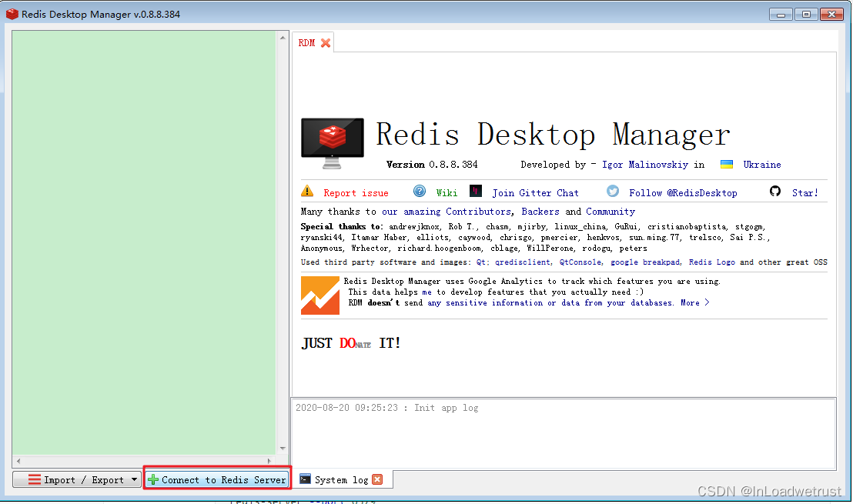Open the Redis Logo link
The width and height of the screenshot is (853, 504).
tap(711, 262)
